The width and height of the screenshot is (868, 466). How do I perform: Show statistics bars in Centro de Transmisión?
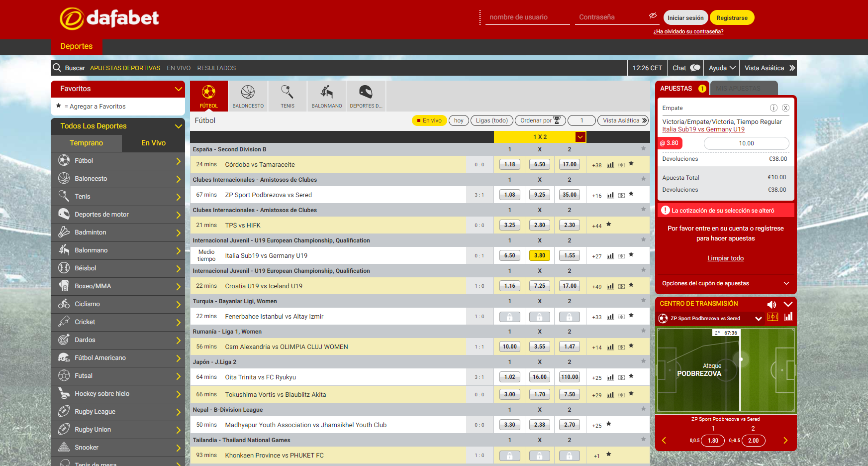[x=788, y=317]
